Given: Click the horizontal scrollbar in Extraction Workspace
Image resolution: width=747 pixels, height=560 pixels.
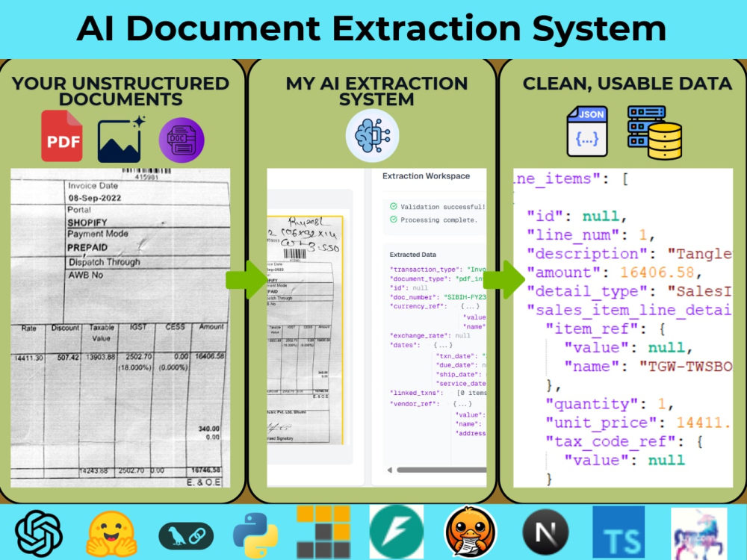Looking at the screenshot, I should point(441,470).
